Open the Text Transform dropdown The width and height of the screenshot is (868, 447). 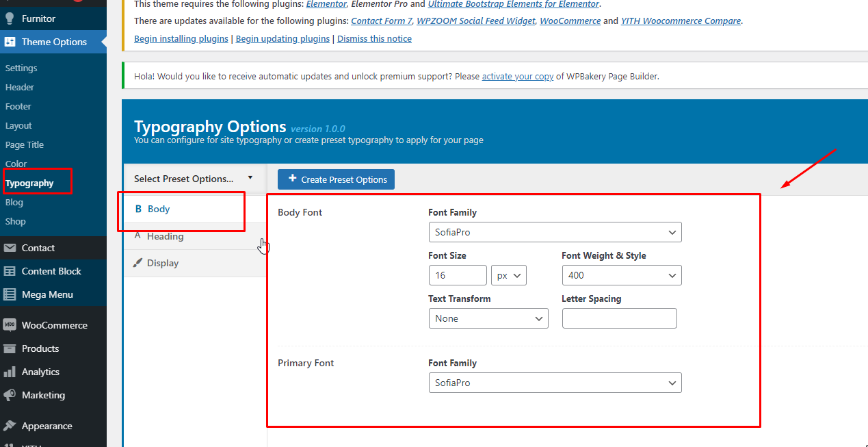(x=488, y=318)
